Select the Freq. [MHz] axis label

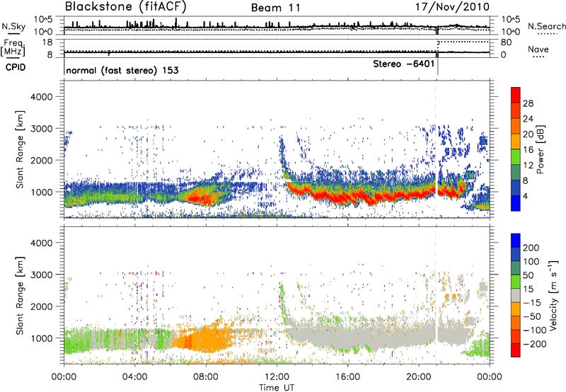(x=13, y=47)
